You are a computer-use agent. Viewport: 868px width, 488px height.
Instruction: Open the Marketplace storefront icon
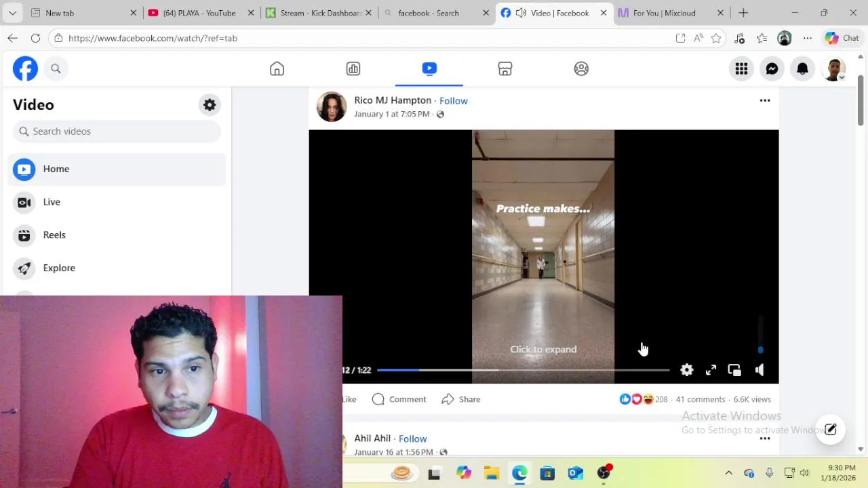coord(505,68)
